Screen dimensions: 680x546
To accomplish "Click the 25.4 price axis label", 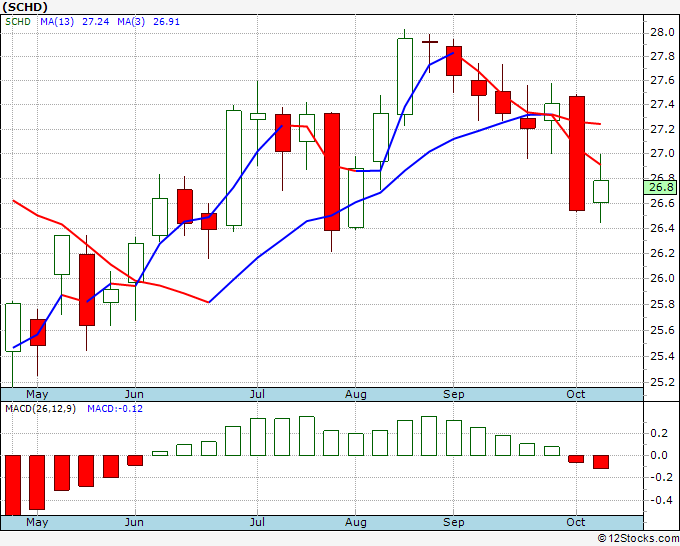I will pos(662,356).
